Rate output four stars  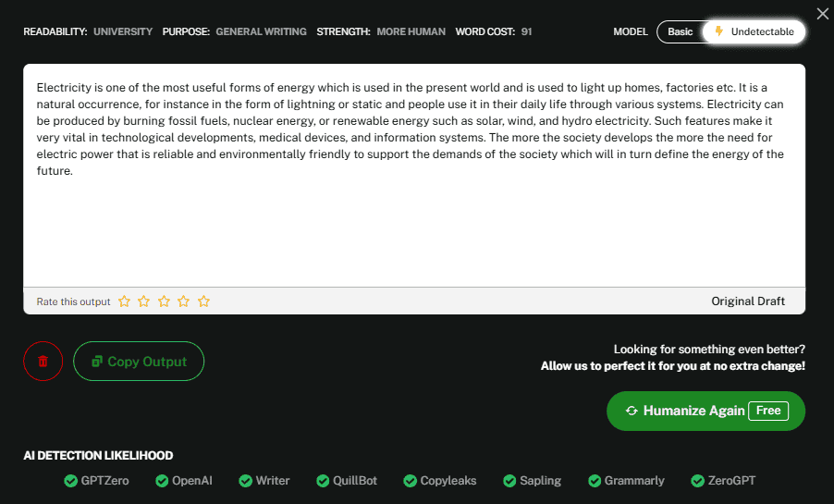(183, 301)
